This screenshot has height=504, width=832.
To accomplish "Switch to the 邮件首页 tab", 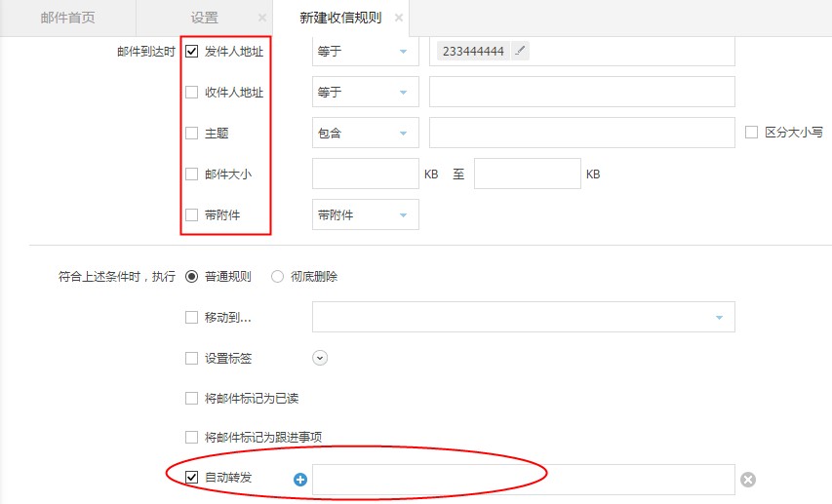I will coord(67,18).
